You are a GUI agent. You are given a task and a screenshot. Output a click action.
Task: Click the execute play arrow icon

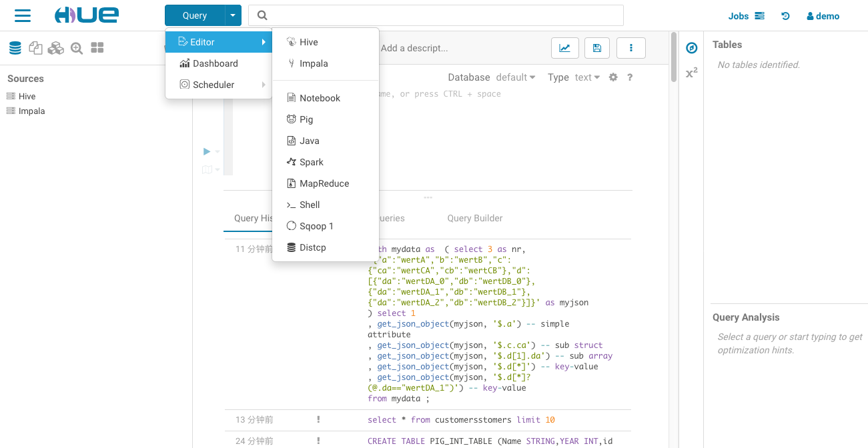[207, 151]
